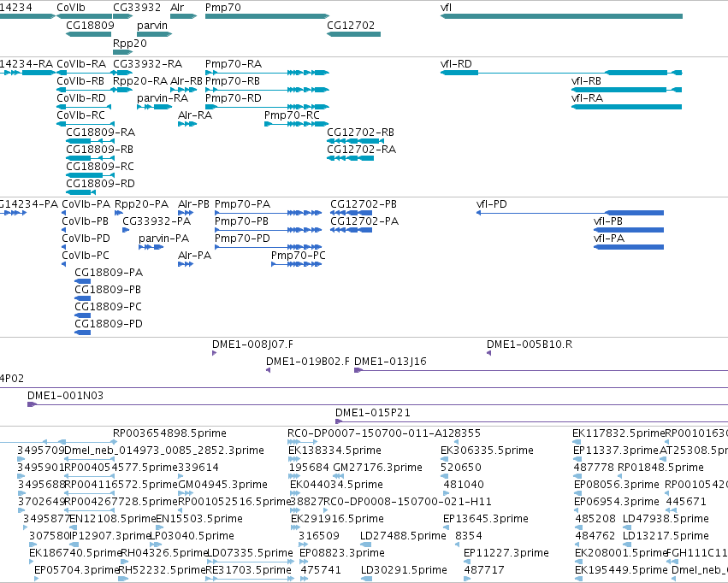728x583 pixels.
Task: Select transcript Pmp70-RC label
Action: point(292,115)
